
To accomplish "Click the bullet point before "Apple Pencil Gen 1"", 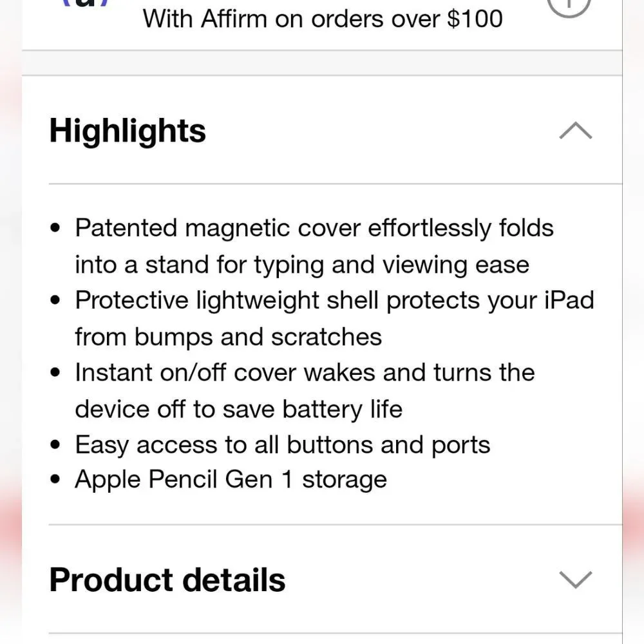I will pyautogui.click(x=55, y=479).
